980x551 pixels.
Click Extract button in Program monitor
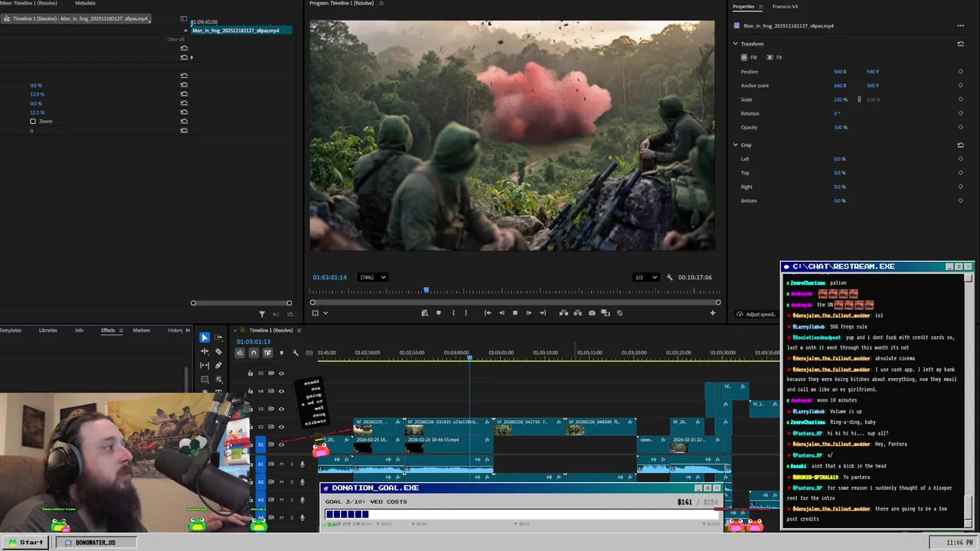coord(577,313)
